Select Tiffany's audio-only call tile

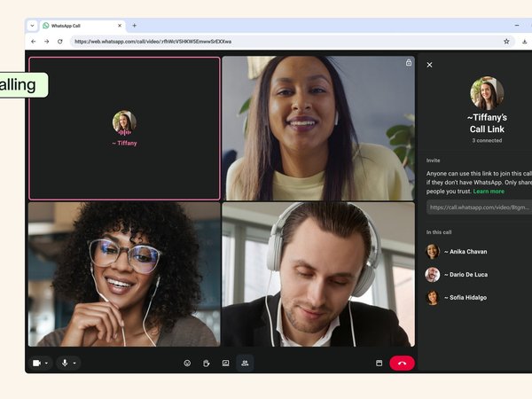[124, 129]
